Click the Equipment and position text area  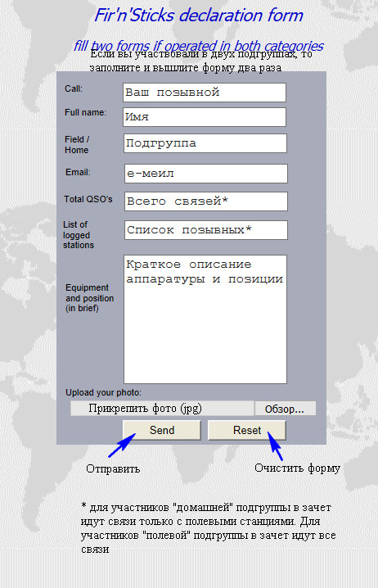[205, 319]
